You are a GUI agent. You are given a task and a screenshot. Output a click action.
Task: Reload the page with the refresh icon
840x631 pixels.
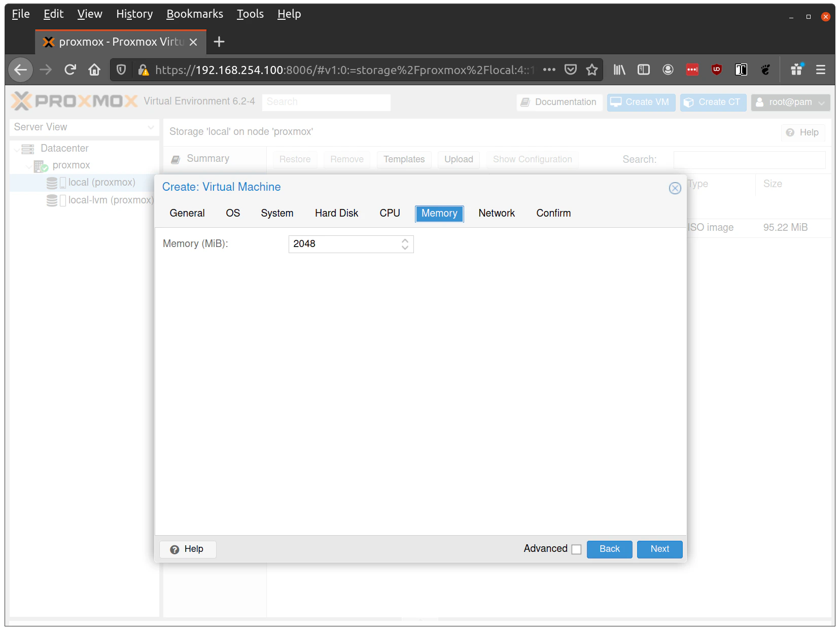(70, 70)
